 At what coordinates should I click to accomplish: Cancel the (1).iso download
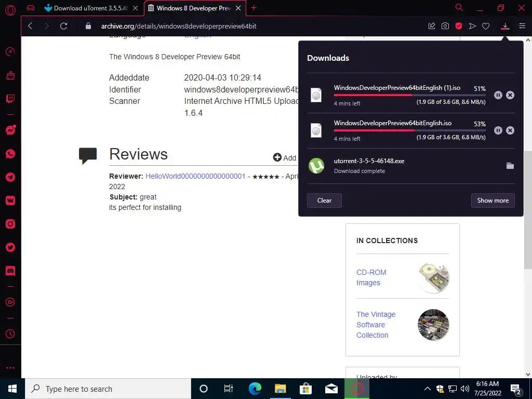(510, 95)
